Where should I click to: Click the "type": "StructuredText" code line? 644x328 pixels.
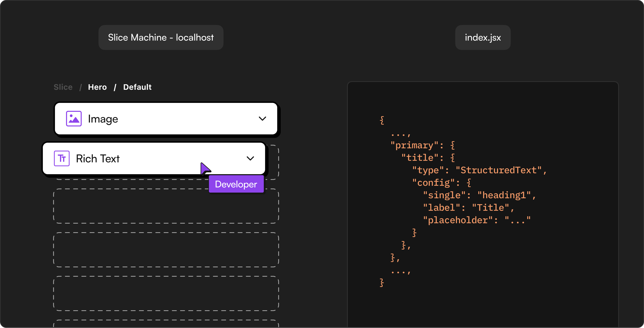(x=479, y=170)
